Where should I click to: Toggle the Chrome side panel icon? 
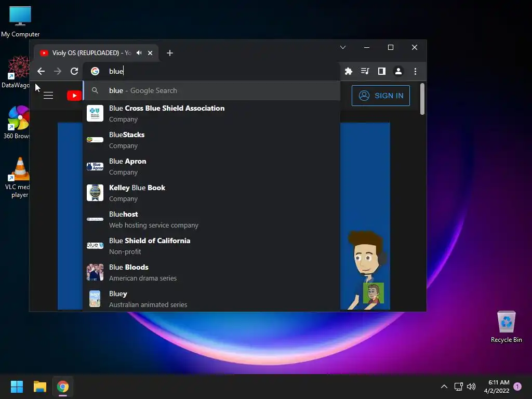pos(382,71)
